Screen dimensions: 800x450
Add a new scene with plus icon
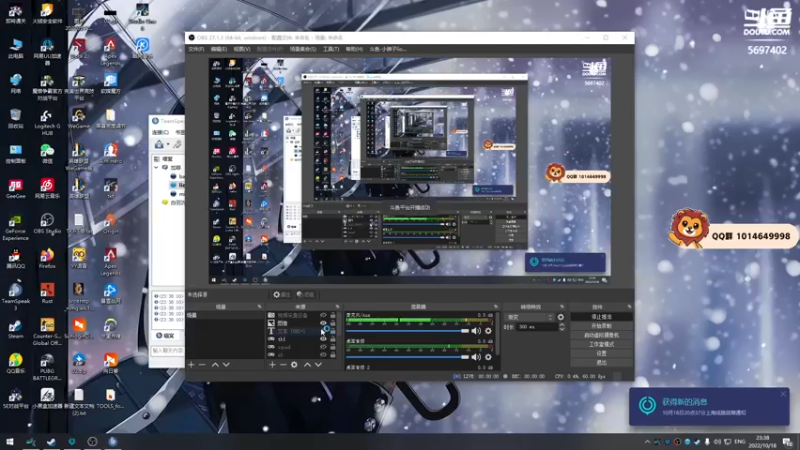[191, 365]
